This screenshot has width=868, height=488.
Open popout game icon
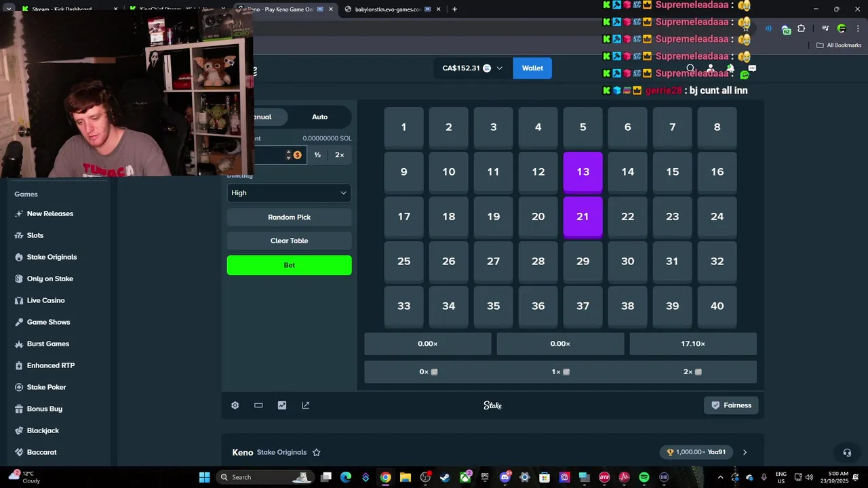click(x=305, y=405)
